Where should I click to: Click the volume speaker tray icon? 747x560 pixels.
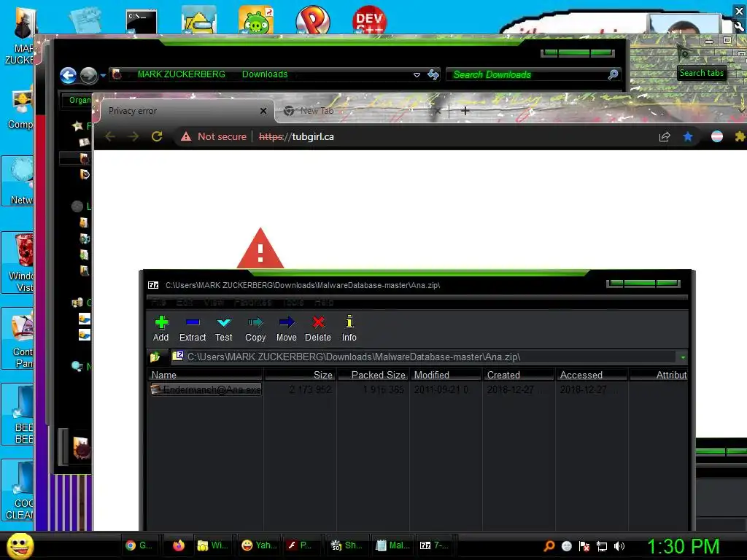(619, 546)
